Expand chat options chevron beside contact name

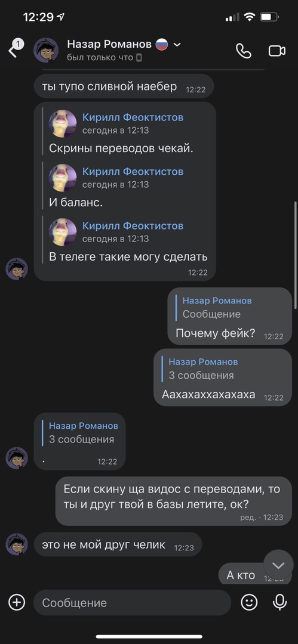[177, 44]
